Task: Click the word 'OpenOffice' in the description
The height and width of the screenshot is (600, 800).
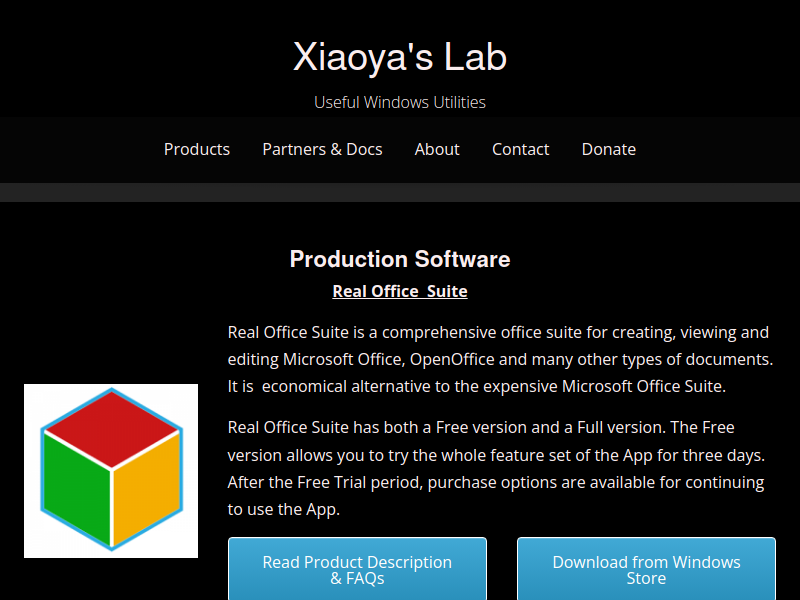Action: [452, 359]
